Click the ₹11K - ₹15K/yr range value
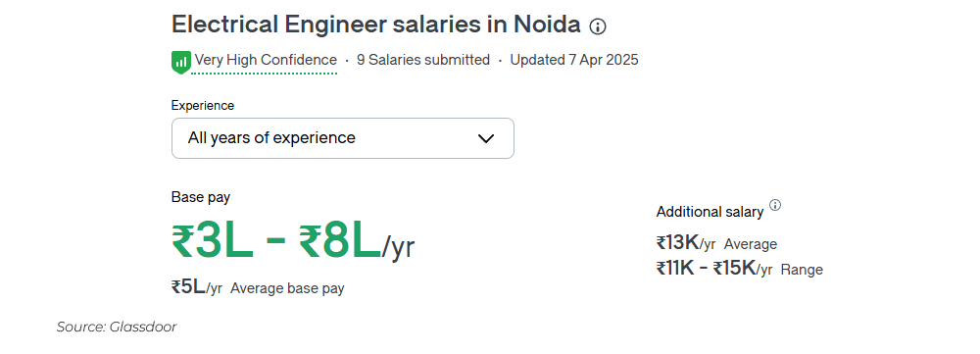The height and width of the screenshot is (354, 980). [x=714, y=269]
